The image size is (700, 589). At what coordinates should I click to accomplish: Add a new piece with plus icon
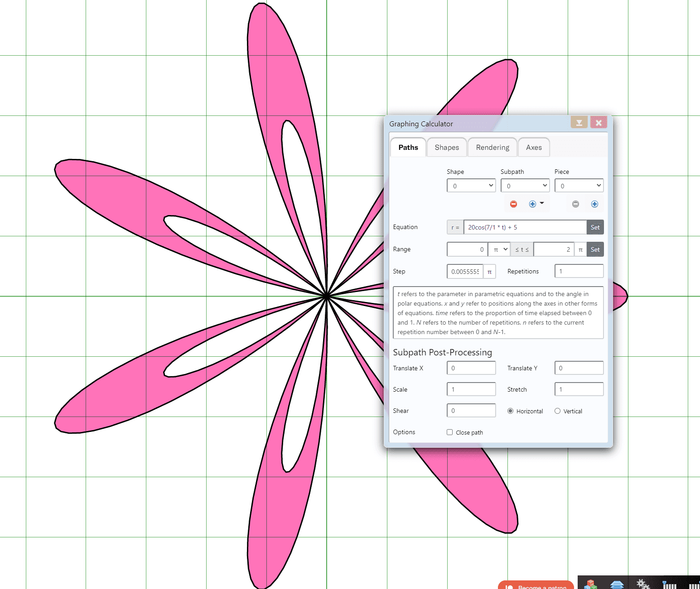click(594, 204)
